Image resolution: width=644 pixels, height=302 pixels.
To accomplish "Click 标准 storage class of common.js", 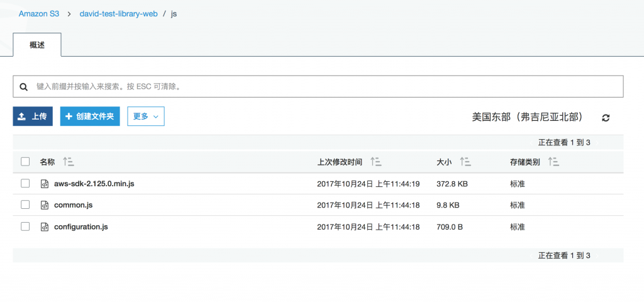I will coord(518,204).
